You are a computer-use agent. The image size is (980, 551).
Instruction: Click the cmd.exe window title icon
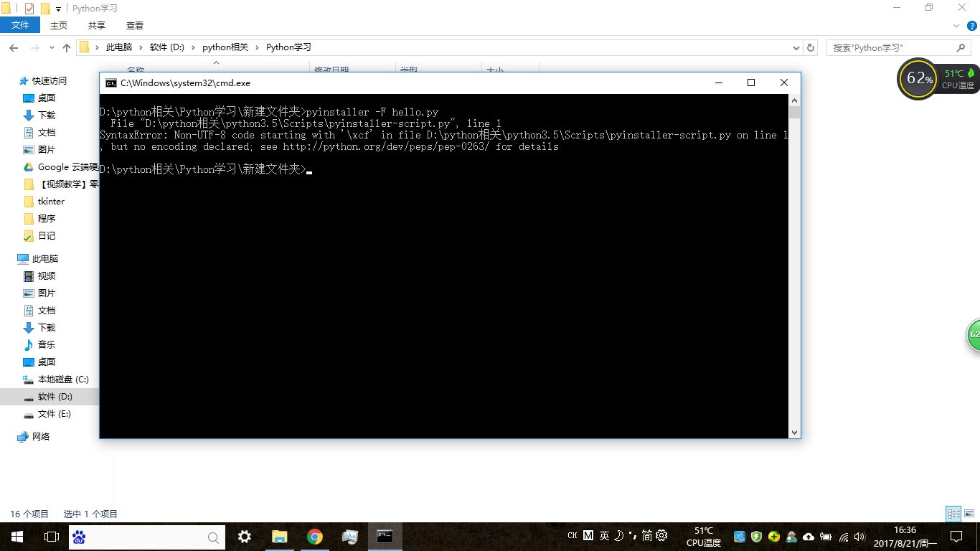coord(110,83)
